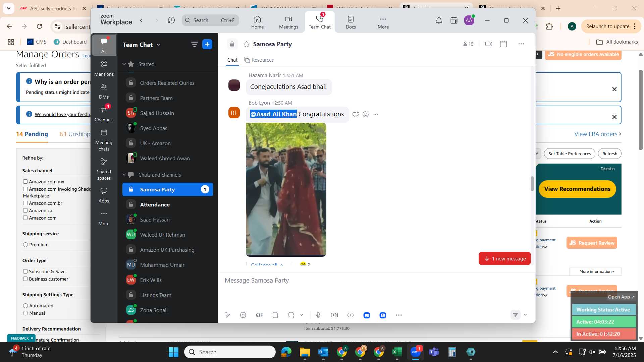The height and width of the screenshot is (362, 644).
Task: Open text formatting pen icon
Action: pyautogui.click(x=227, y=315)
